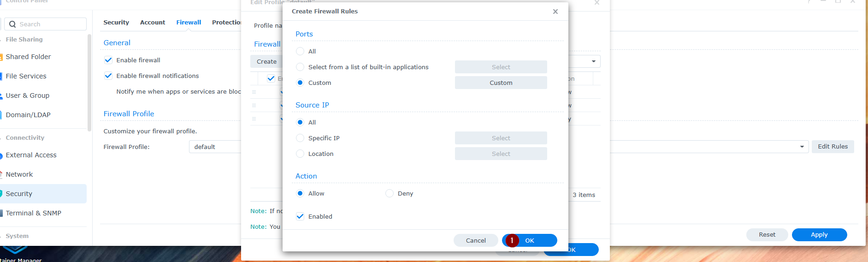The height and width of the screenshot is (262, 868).
Task: Click Cancel in the firewall rules dialog
Action: (476, 240)
